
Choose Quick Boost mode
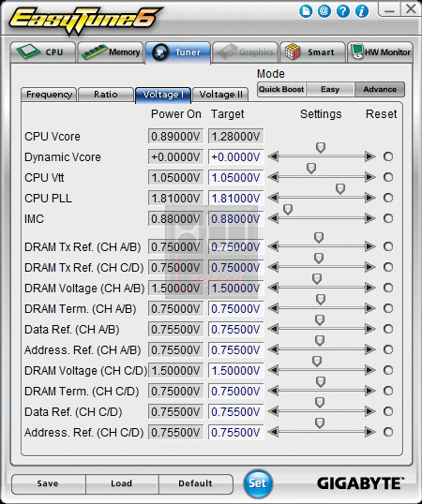pos(281,89)
